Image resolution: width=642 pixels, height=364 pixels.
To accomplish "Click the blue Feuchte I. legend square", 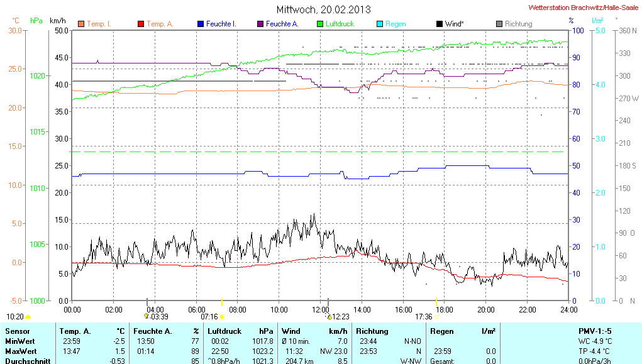I will coord(201,24).
